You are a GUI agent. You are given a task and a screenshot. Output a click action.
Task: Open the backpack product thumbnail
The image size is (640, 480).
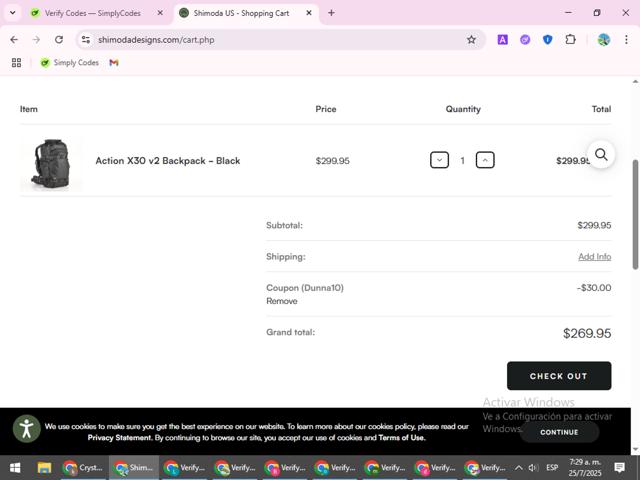(51, 163)
